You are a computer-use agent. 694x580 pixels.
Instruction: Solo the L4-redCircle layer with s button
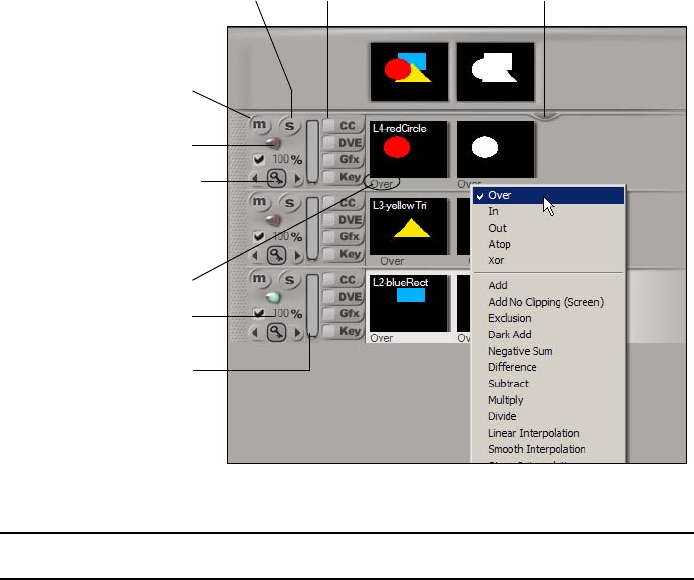point(289,126)
